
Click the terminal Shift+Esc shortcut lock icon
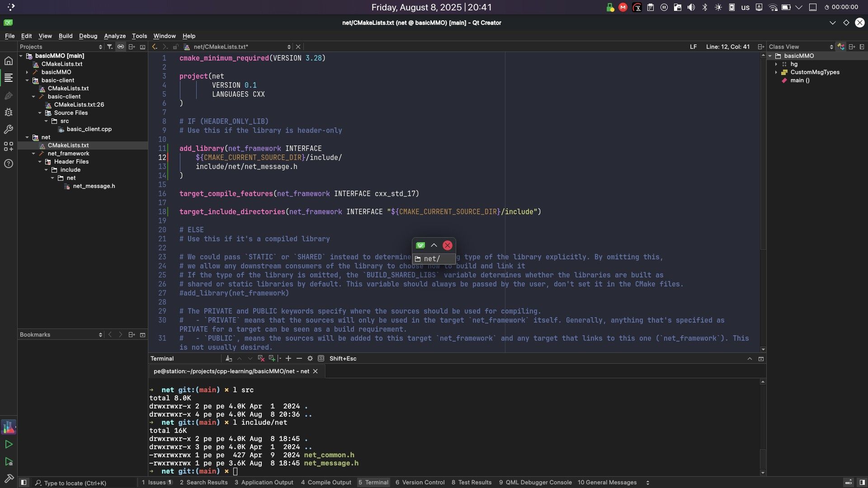click(x=321, y=359)
